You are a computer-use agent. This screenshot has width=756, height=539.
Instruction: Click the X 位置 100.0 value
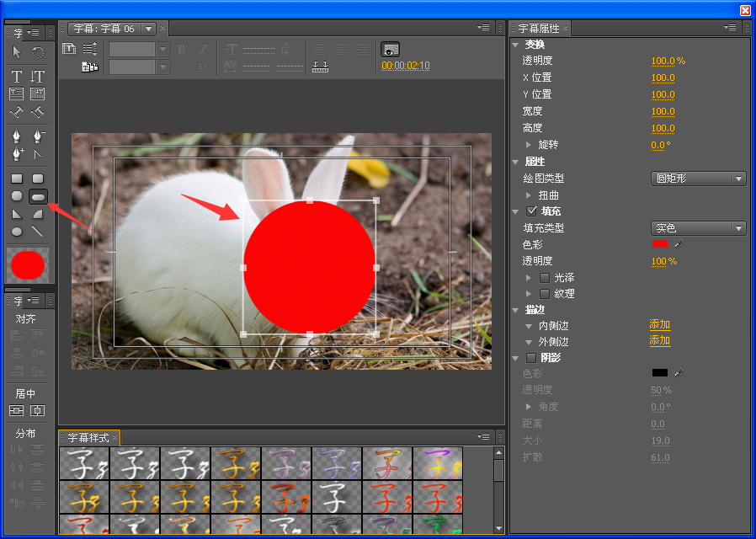[x=663, y=77]
